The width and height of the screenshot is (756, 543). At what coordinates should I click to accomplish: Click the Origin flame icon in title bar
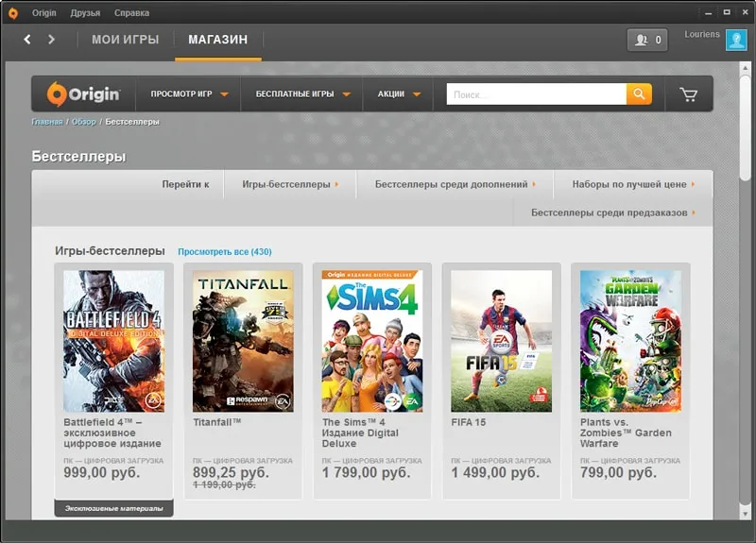point(13,13)
